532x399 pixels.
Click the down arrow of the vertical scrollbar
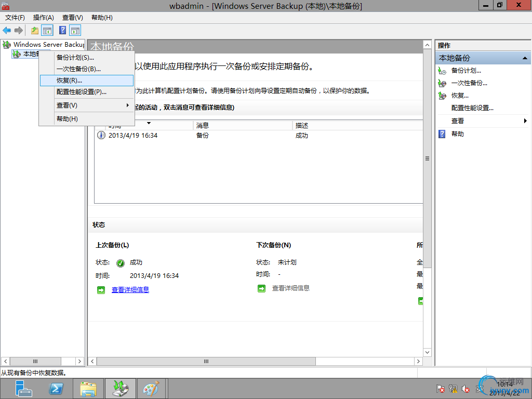pos(427,352)
